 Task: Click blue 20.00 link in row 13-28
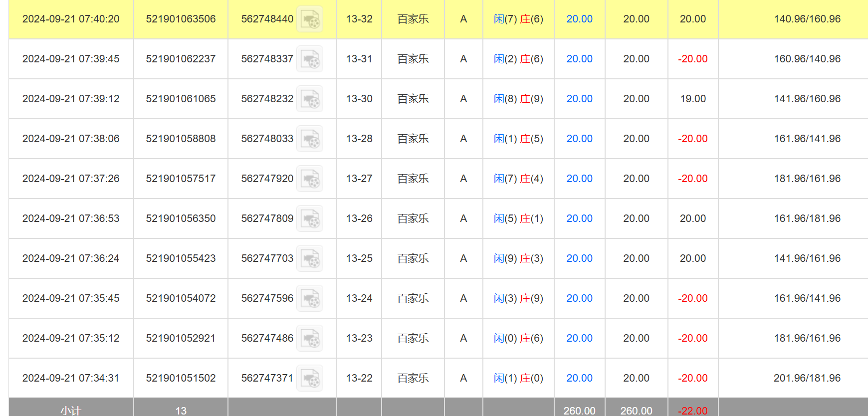[579, 139]
